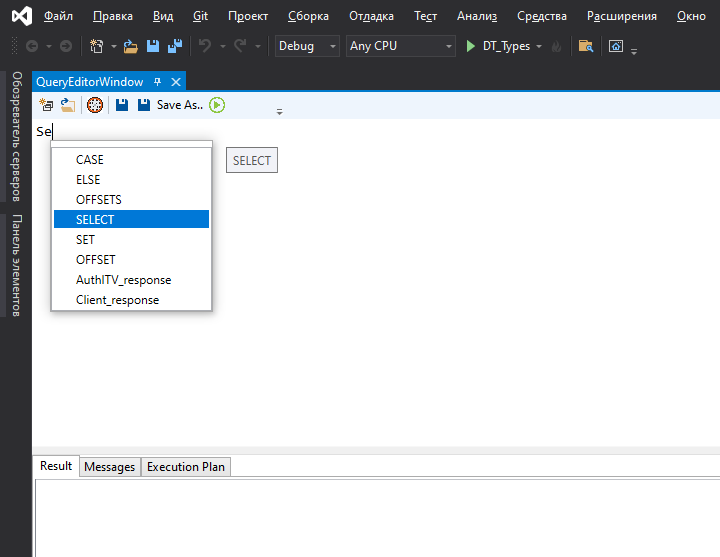Screen dimensions: 720x557
Task: Start debugging with DT_Types button
Action: [x=499, y=46]
